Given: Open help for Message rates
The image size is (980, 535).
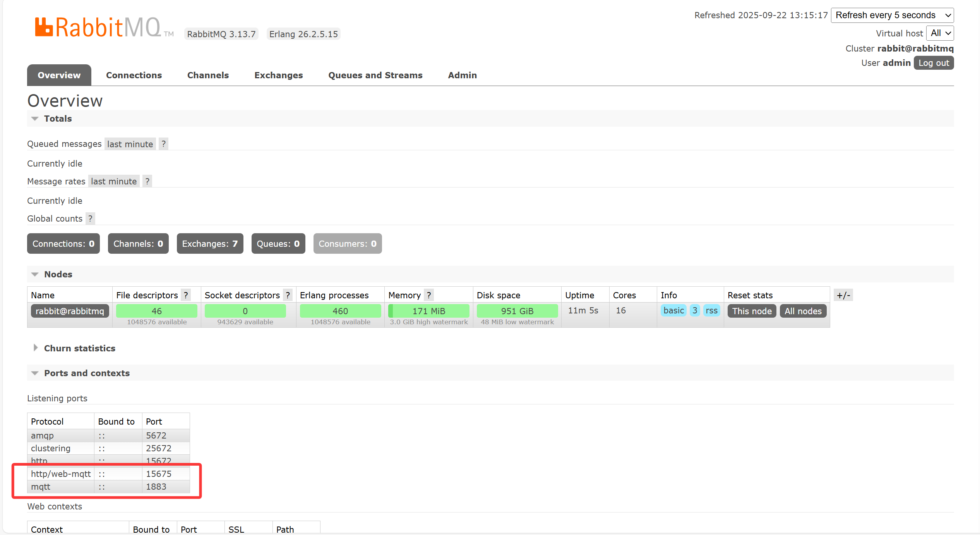Looking at the screenshot, I should [147, 181].
